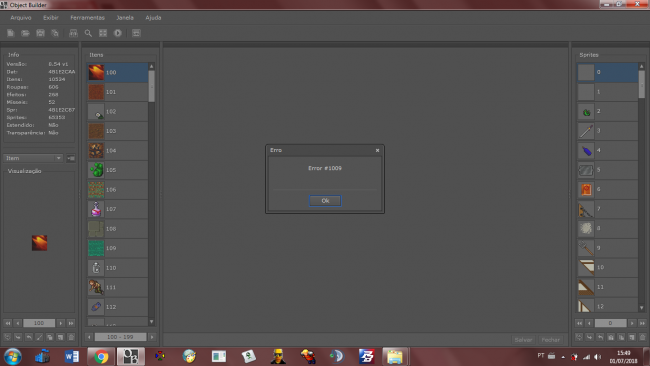The width and height of the screenshot is (650, 366).
Task: Open the Windows Start button
Action: [x=12, y=356]
